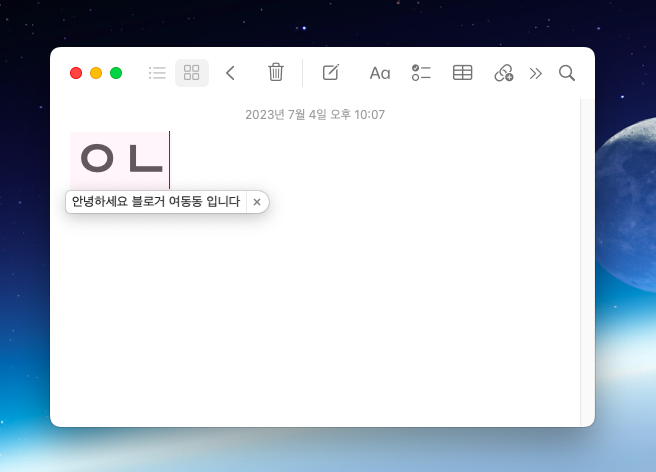Viewport: 656px width, 472px height.
Task: Dismiss the text replacement suggestion bubble
Action: pos(257,202)
